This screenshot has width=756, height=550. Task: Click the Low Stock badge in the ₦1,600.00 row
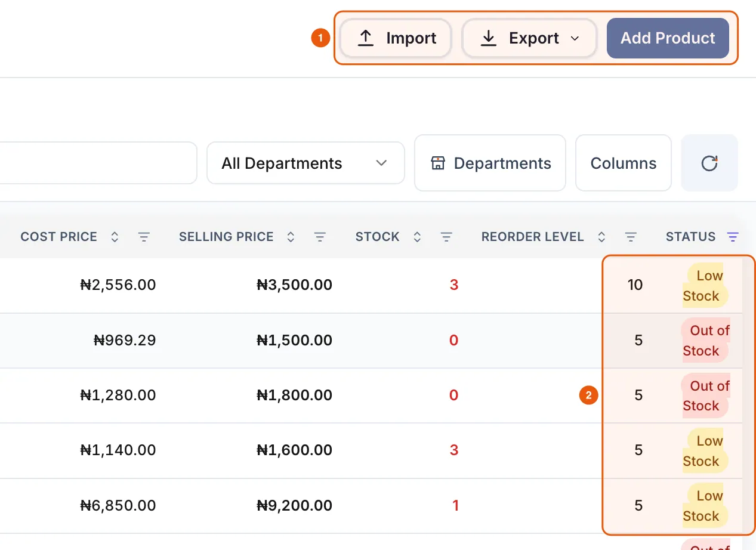click(705, 451)
